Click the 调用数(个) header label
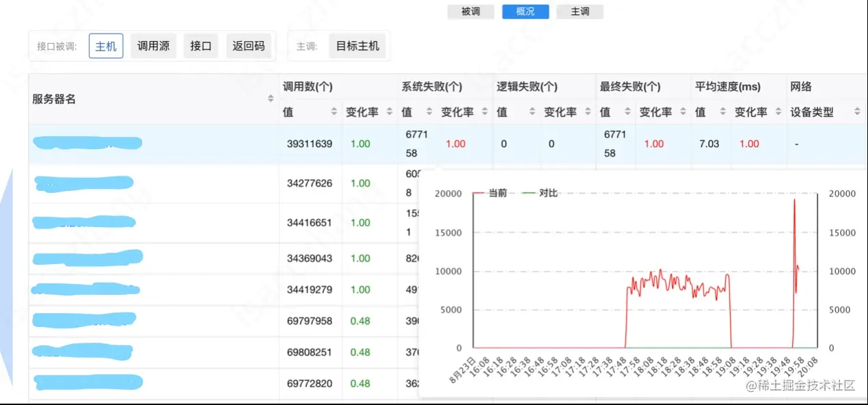The height and width of the screenshot is (405, 868). [308, 87]
